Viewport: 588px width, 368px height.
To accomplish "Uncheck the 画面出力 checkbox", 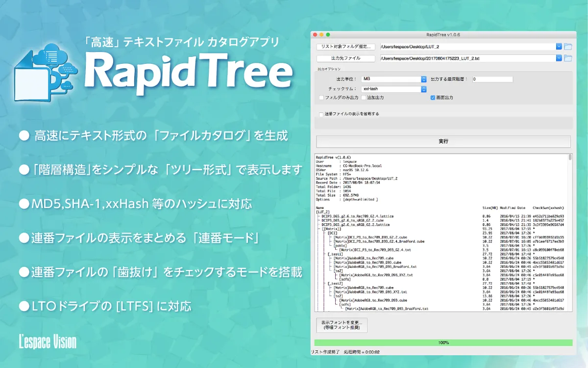I will (x=433, y=98).
